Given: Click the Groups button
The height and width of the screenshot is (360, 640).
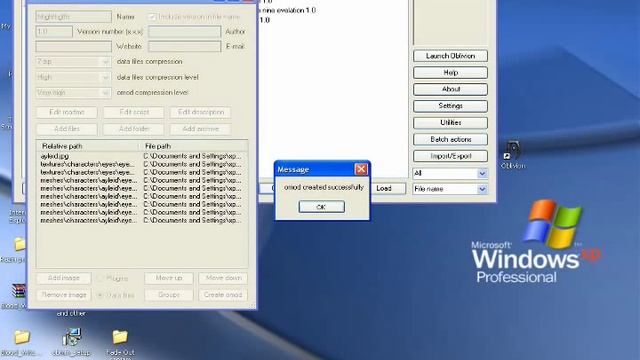Looking at the screenshot, I should [169, 295].
